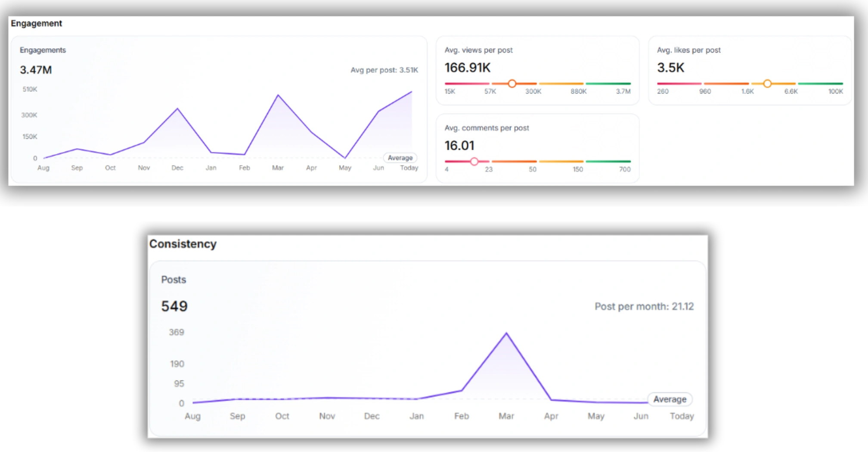This screenshot has width=868, height=452.
Task: Click the Avg. likes per post slider handle
Action: point(767,84)
